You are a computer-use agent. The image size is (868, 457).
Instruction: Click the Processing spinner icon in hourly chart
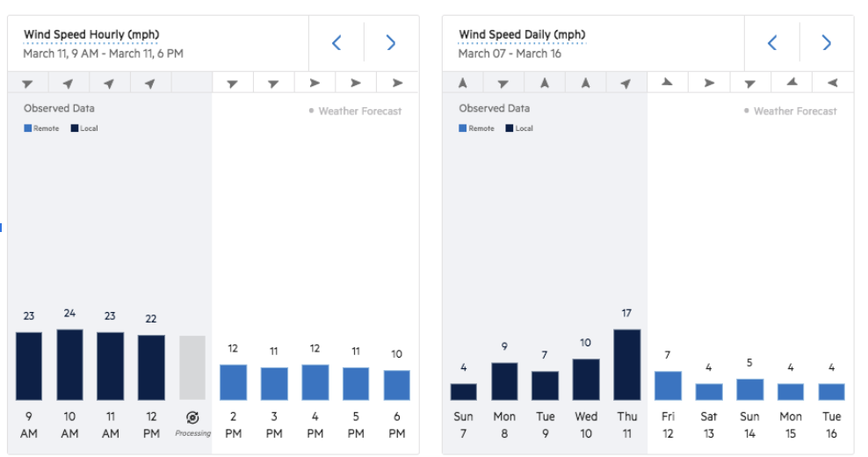(192, 417)
